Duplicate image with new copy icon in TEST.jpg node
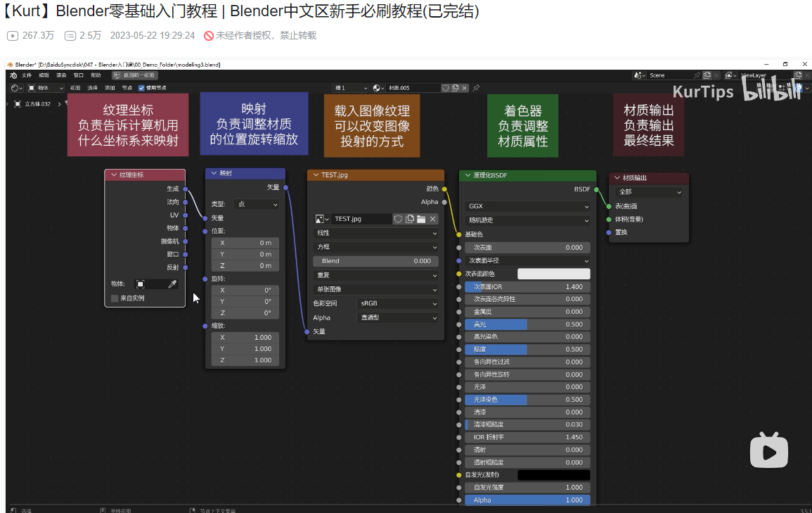This screenshot has height=513, width=812. coord(409,220)
